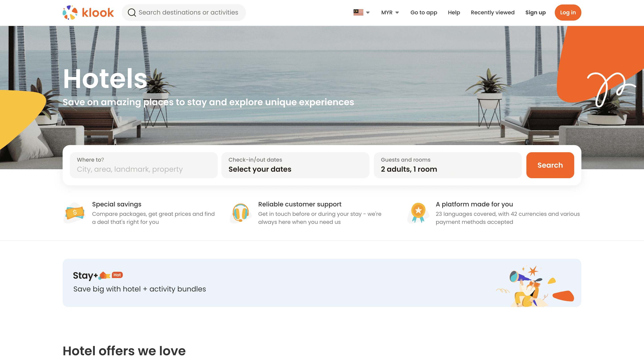Open the Check-in/out dates selector
Image resolution: width=644 pixels, height=364 pixels.
(295, 165)
